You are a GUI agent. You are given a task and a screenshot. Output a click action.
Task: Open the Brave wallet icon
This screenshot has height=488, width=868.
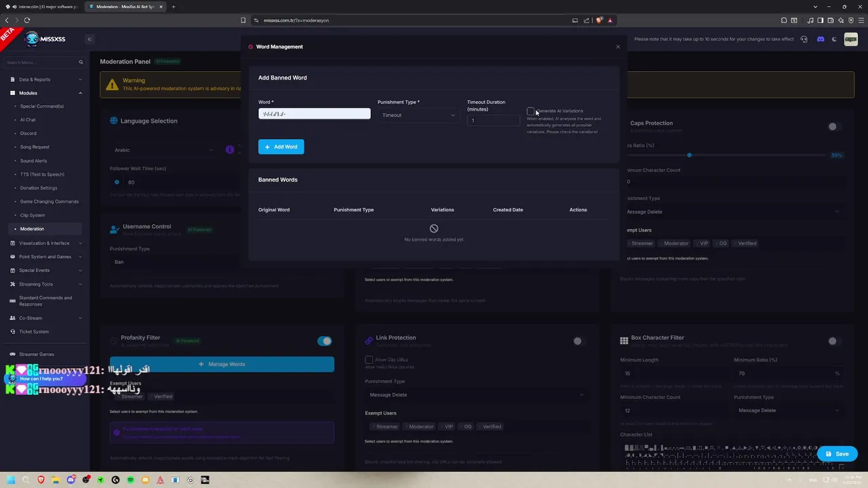pyautogui.click(x=829, y=20)
